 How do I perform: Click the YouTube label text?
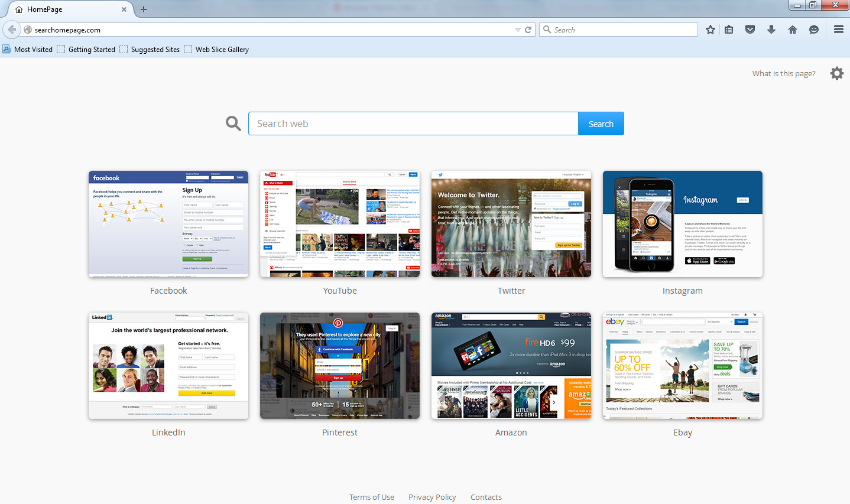click(x=340, y=291)
